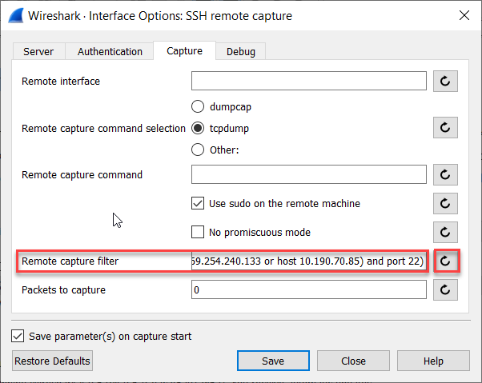Screen dimensions: 482x383
Task: Enable No promiscuous mode checkbox
Action: pyautogui.click(x=198, y=232)
